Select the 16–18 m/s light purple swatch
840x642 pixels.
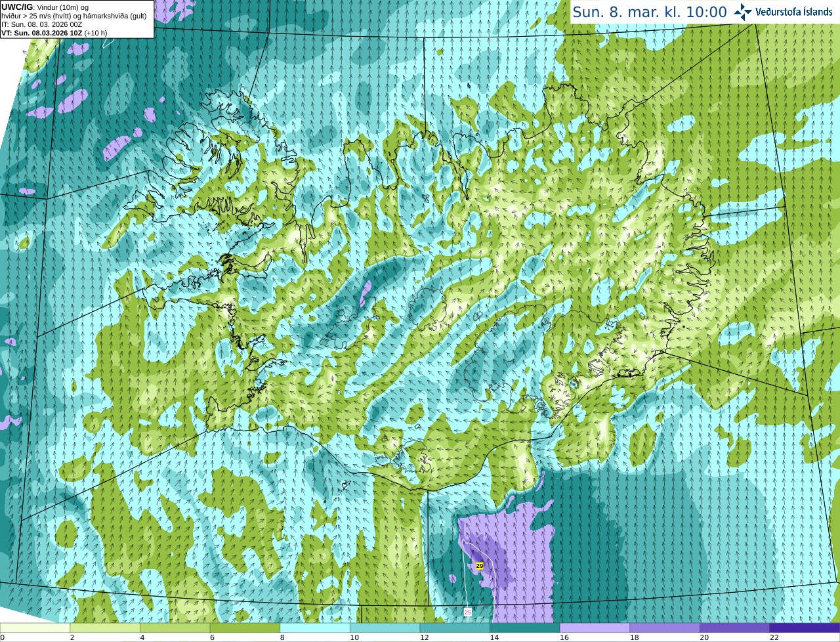[595, 628]
